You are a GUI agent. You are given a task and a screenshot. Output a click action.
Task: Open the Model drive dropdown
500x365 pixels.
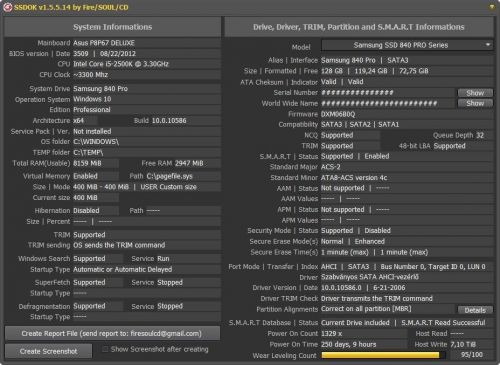click(x=407, y=45)
